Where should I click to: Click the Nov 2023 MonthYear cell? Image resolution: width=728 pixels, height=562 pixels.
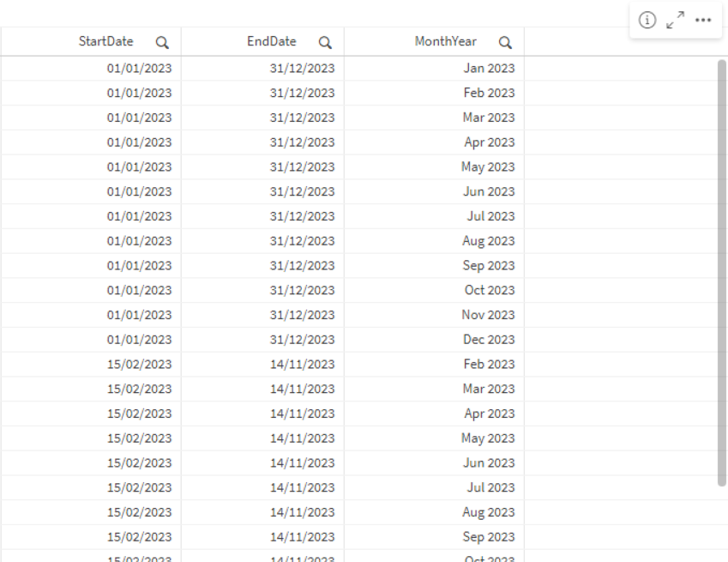click(489, 315)
